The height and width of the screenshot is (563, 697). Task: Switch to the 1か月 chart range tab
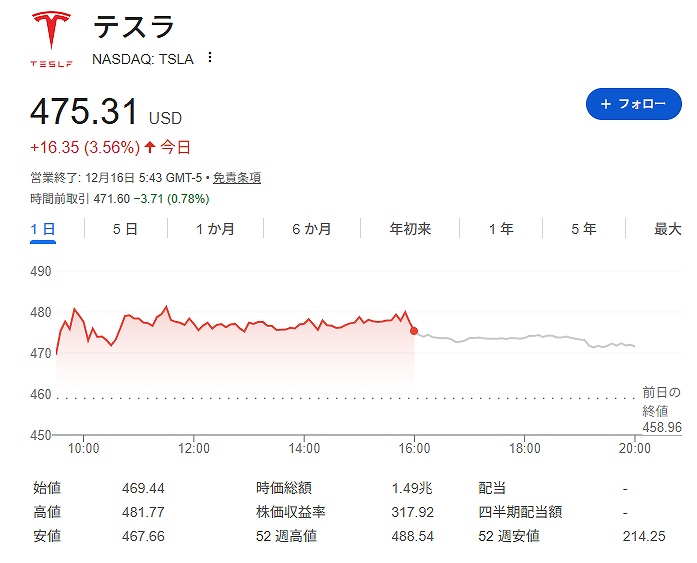click(x=215, y=229)
